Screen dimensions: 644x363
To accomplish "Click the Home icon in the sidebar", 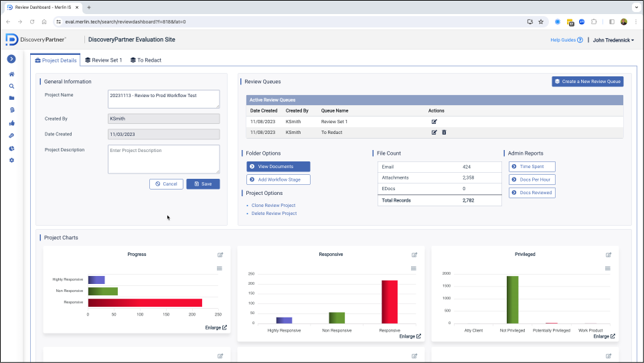I will click(x=11, y=74).
